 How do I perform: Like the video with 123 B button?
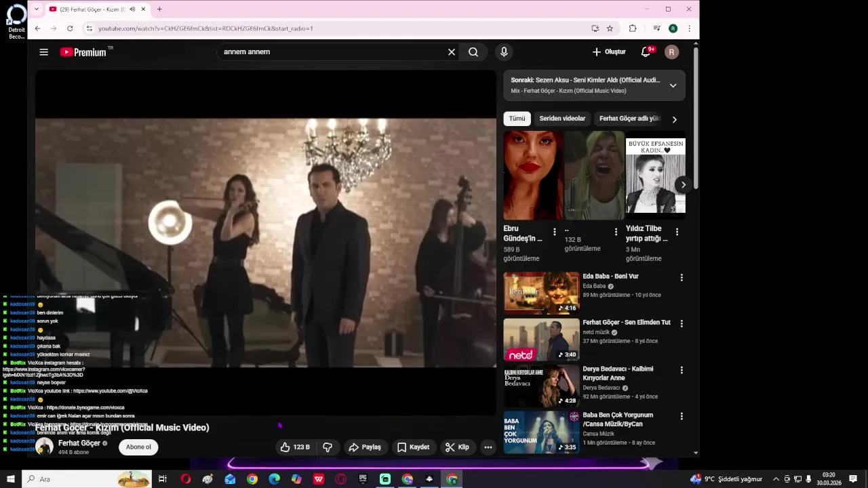coord(295,447)
